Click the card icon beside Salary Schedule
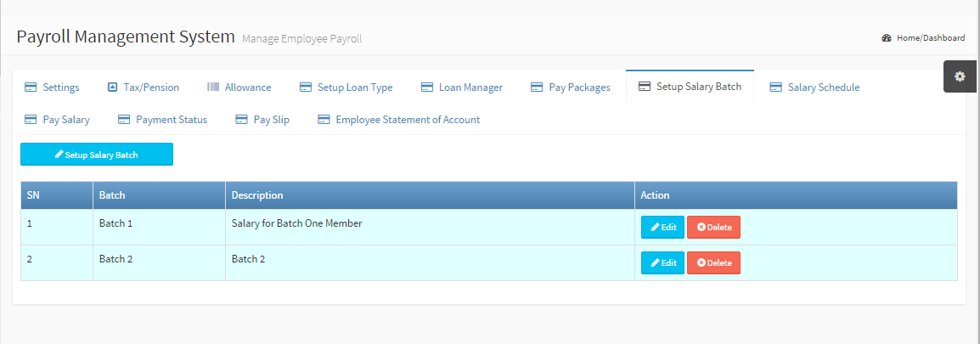Viewport: 980px width, 344px height. (x=775, y=87)
